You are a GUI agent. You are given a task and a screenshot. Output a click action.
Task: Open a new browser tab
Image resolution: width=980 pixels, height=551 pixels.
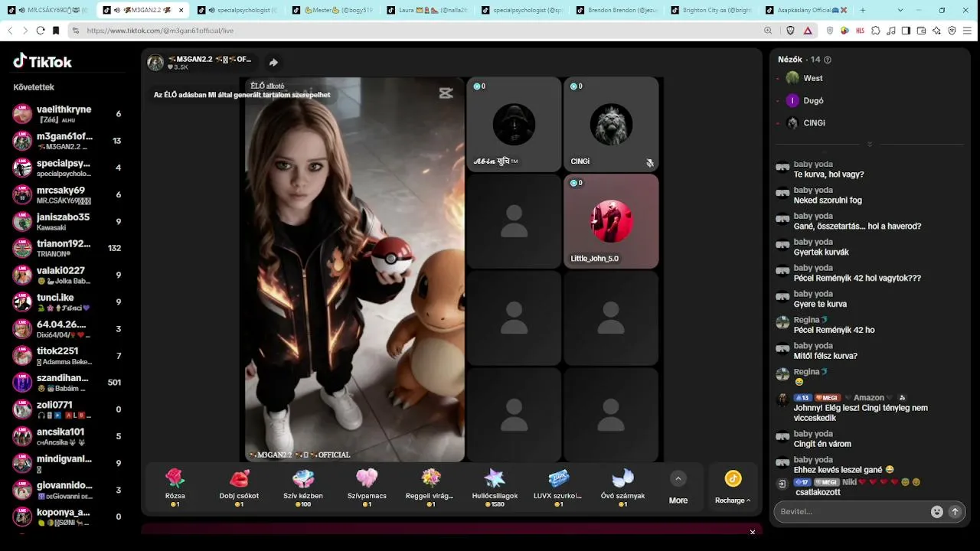tap(863, 10)
